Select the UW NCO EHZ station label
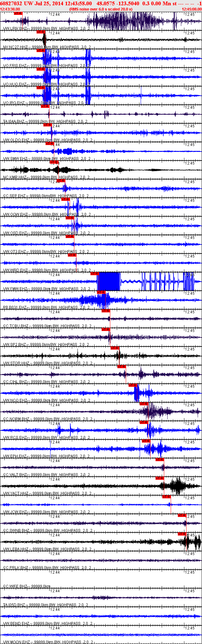Viewport: 202px width, 644px height. click(x=15, y=400)
